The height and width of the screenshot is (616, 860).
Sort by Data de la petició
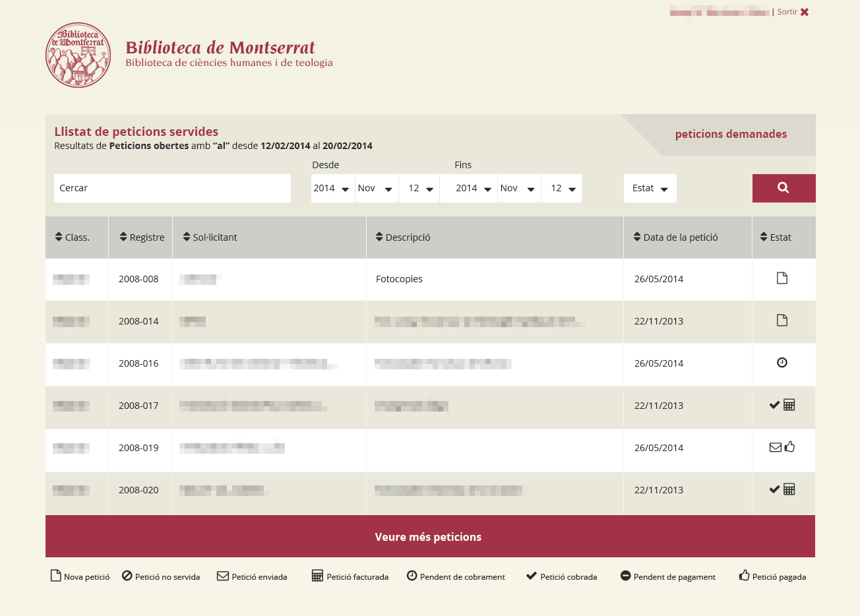click(675, 237)
